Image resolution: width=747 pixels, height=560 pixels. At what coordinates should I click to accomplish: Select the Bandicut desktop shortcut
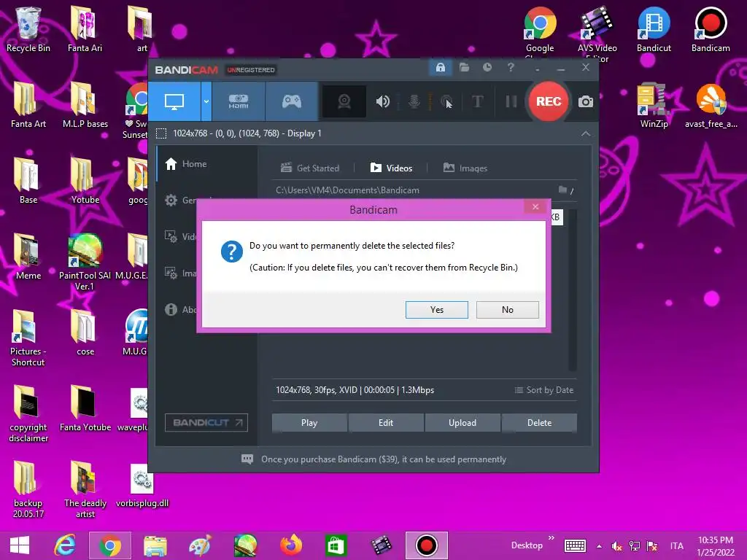point(654,29)
